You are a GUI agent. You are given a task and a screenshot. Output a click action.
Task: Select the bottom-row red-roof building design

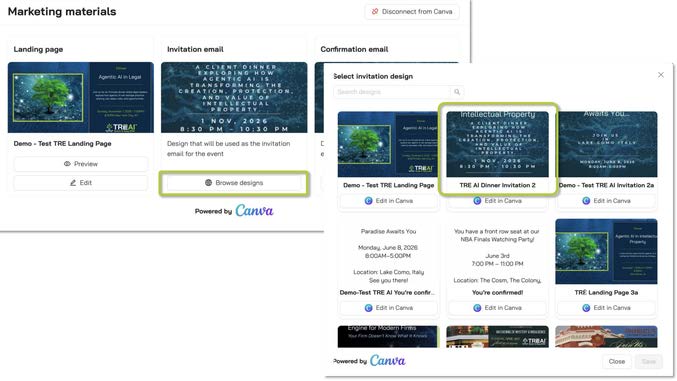(606, 337)
